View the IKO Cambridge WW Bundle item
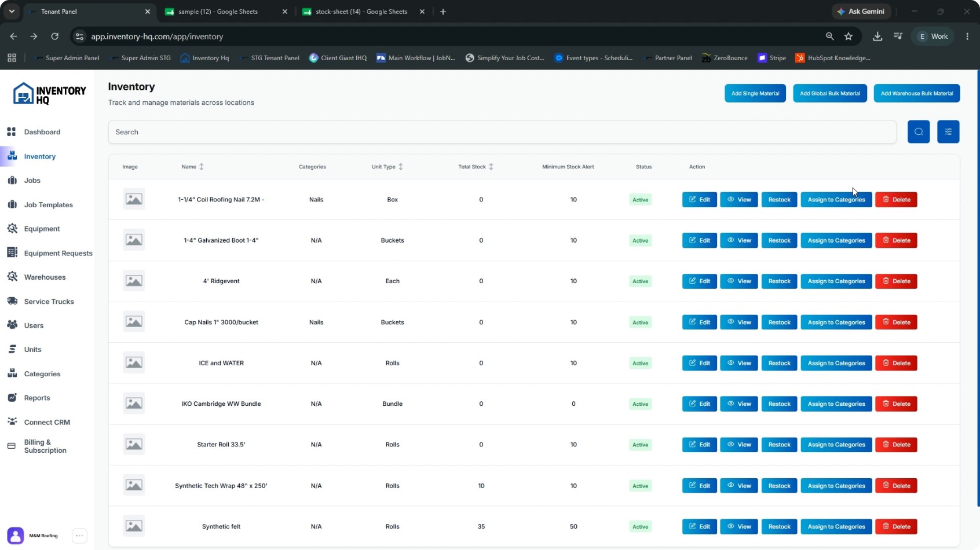The height and width of the screenshot is (550, 980). tap(739, 404)
